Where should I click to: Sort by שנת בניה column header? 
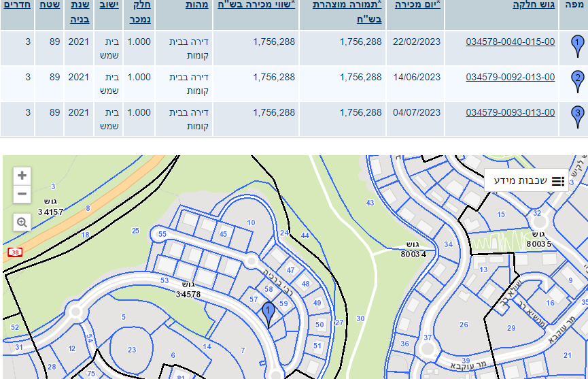coord(80,12)
